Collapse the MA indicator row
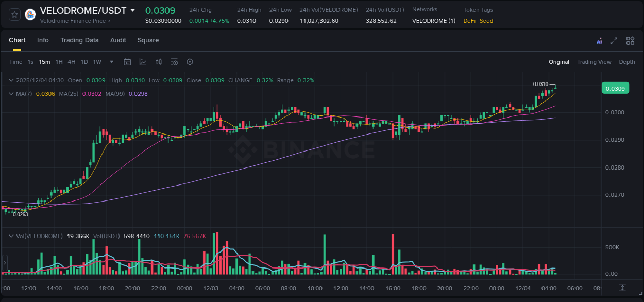Viewport: 644px width, 302px height. (x=11, y=94)
